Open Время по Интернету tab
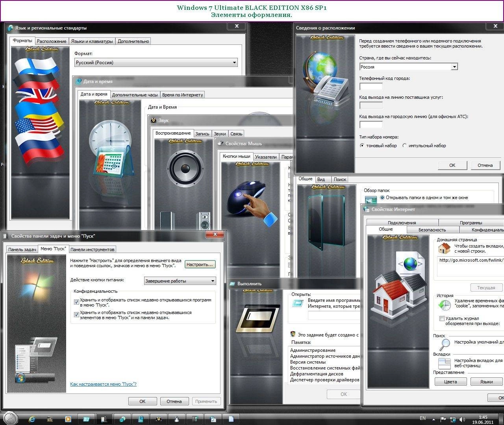 [183, 95]
